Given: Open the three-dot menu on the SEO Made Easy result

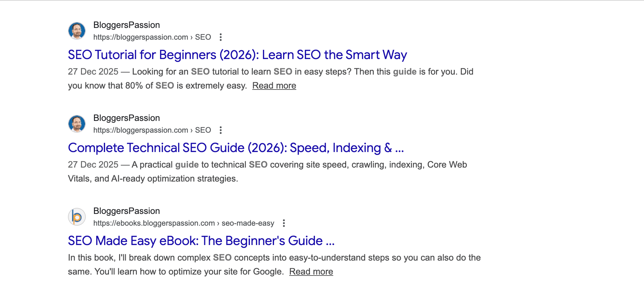Looking at the screenshot, I should click(284, 223).
